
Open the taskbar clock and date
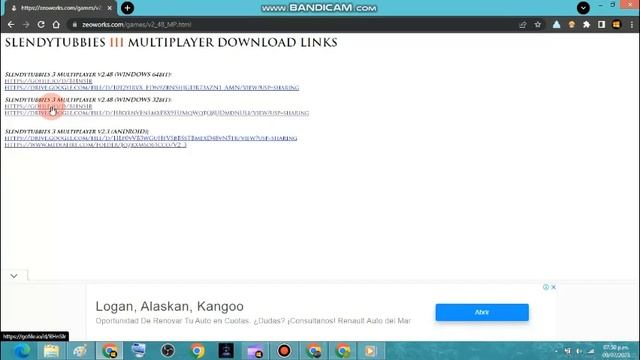pyautogui.click(x=616, y=351)
